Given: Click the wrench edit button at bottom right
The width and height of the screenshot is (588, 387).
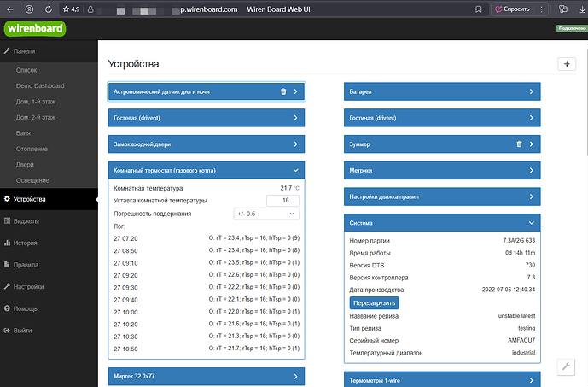Looking at the screenshot, I should pyautogui.click(x=566, y=366).
